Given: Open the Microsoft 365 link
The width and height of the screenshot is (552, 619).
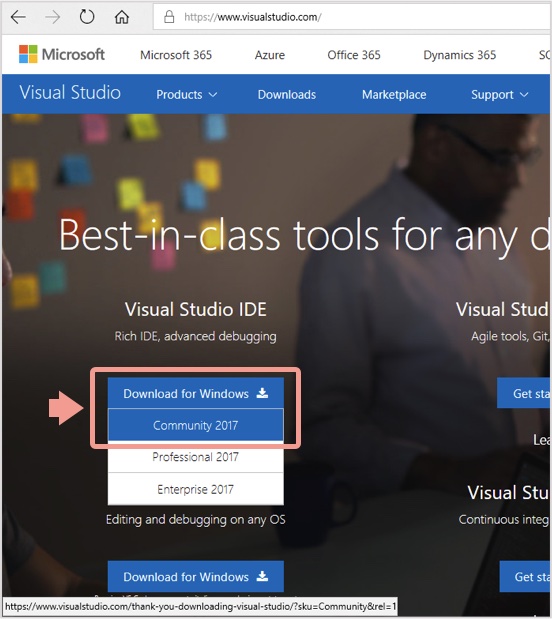Looking at the screenshot, I should coord(176,54).
